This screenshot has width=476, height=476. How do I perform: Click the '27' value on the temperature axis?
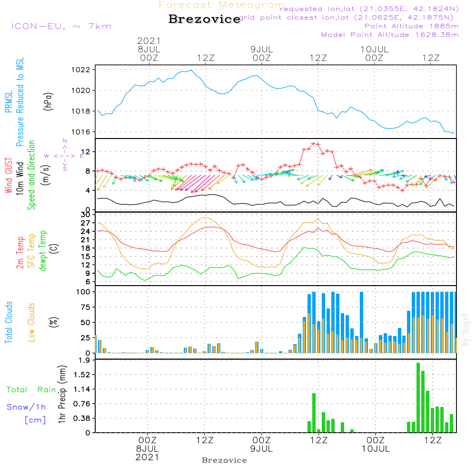point(86,223)
